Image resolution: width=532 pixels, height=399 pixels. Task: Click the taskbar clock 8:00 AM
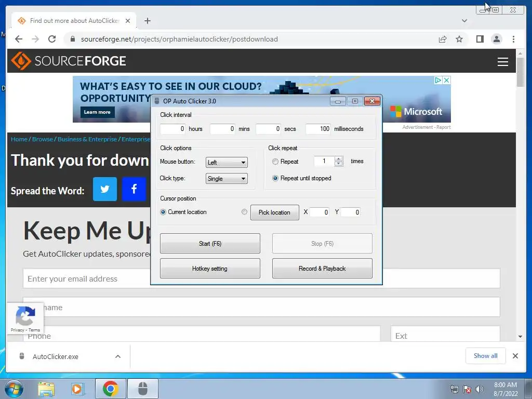pyautogui.click(x=505, y=385)
